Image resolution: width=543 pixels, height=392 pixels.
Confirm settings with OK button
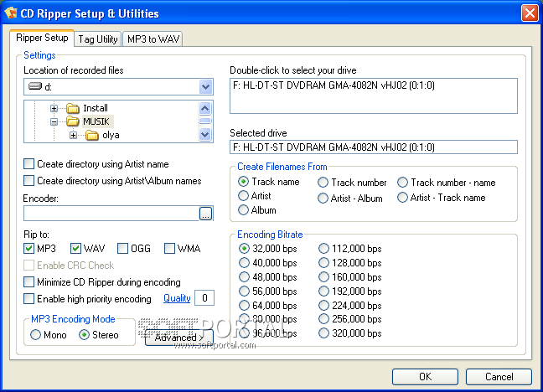coord(425,376)
